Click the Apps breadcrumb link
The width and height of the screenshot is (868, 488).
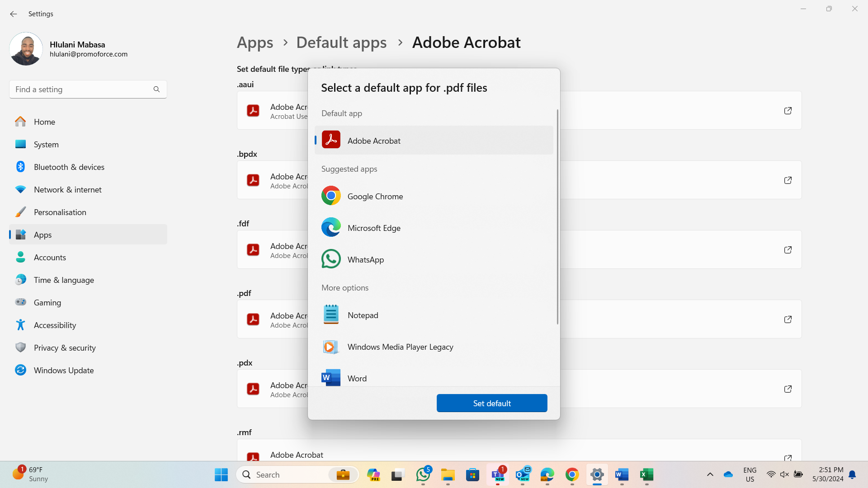[x=255, y=42]
